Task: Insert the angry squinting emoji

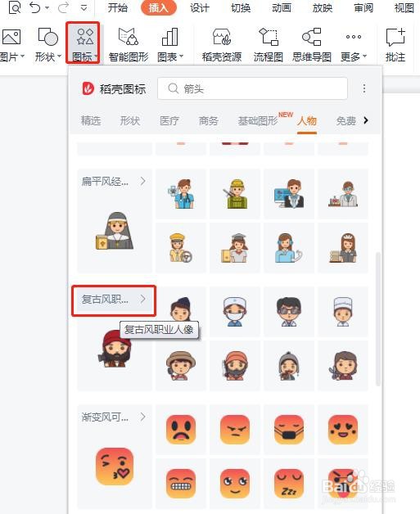Action: pos(235,430)
